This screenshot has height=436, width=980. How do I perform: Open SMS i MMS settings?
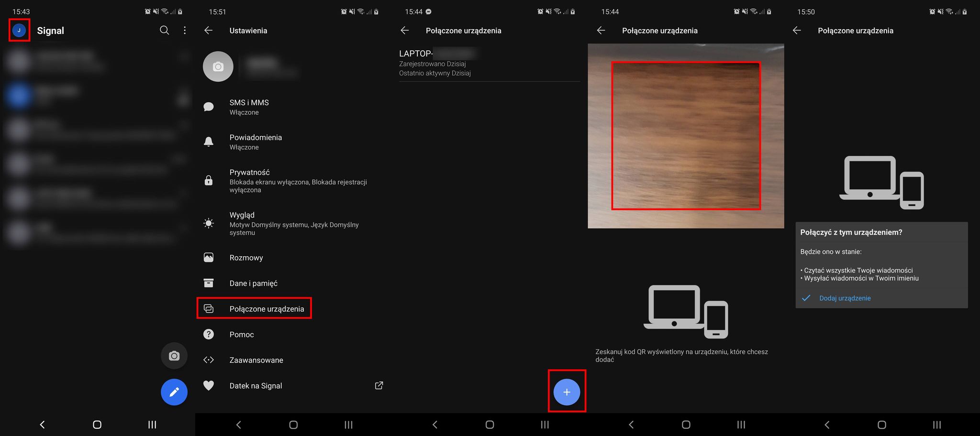[293, 107]
